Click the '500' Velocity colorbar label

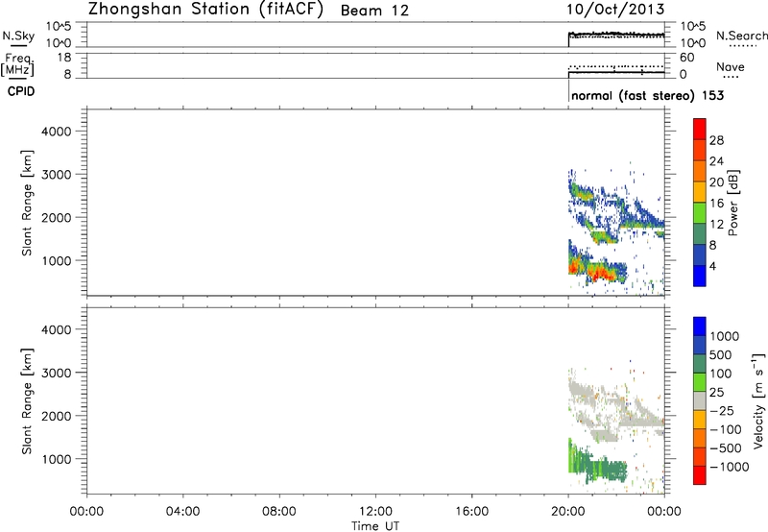pos(720,355)
